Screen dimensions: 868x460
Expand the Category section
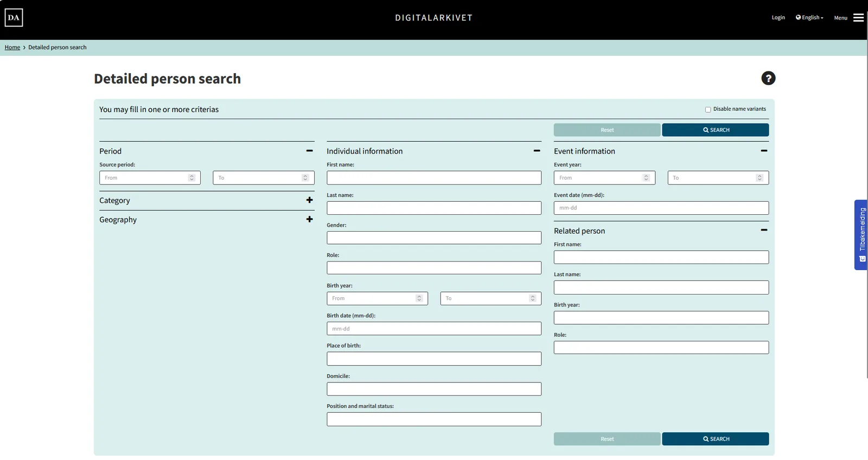310,200
